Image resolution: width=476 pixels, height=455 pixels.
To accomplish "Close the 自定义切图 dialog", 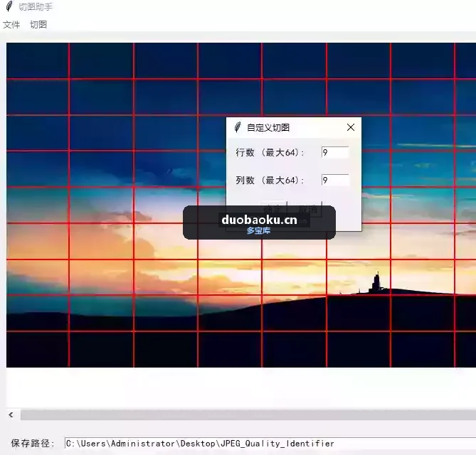I will [351, 127].
